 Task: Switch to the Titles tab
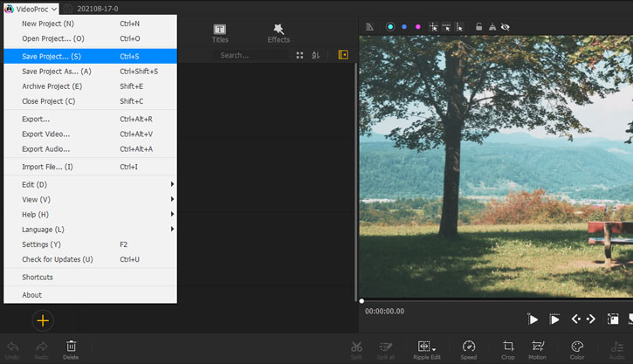click(x=220, y=33)
